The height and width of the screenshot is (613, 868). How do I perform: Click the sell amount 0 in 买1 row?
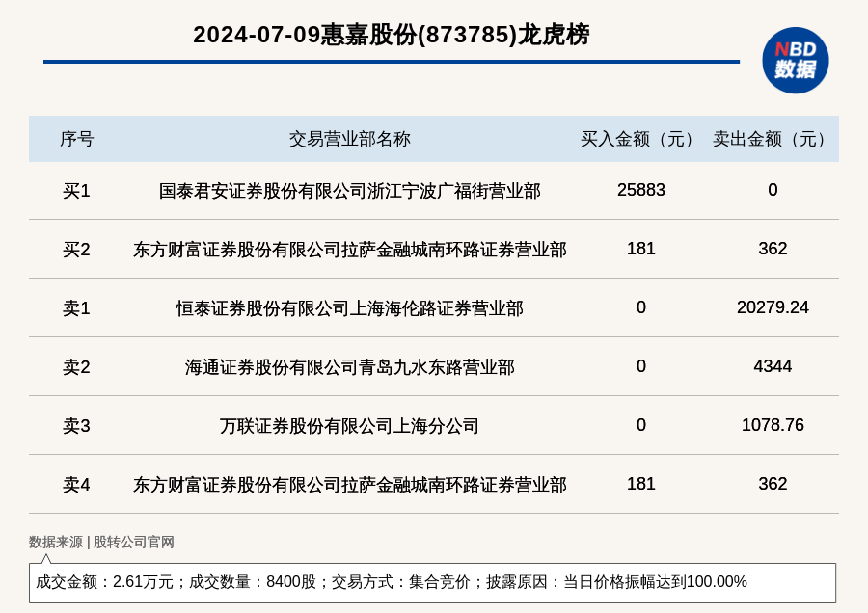(x=773, y=190)
